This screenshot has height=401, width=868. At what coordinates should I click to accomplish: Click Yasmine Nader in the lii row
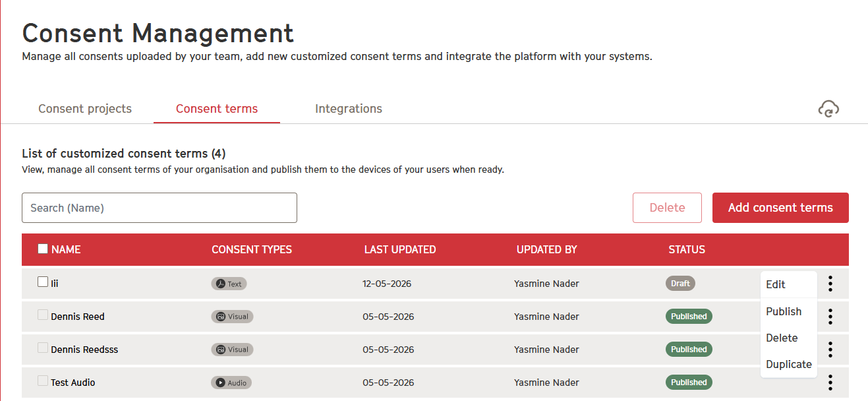click(x=547, y=284)
